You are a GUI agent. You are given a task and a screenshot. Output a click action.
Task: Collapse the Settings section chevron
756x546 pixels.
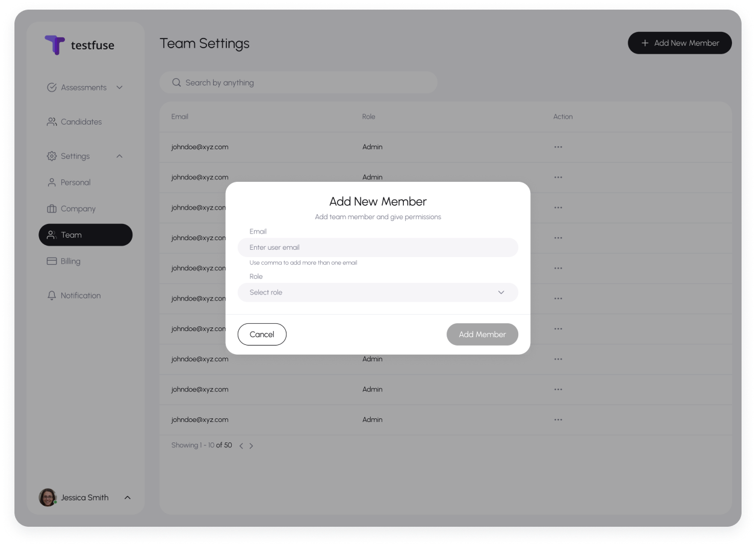(x=119, y=156)
